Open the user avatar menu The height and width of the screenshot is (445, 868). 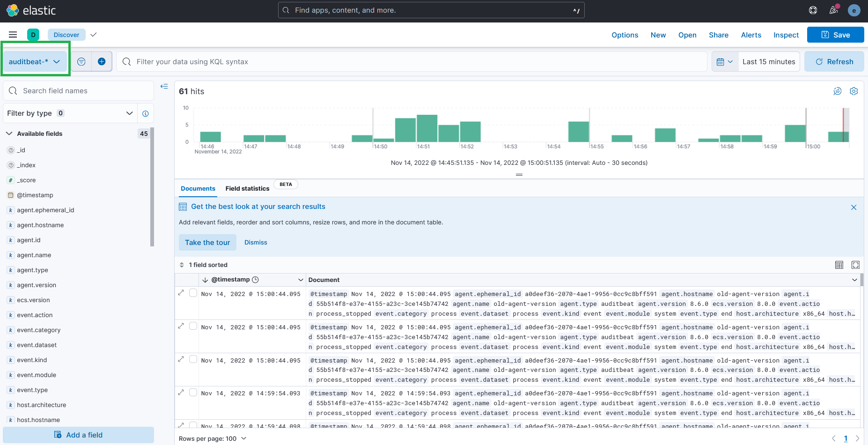[854, 10]
